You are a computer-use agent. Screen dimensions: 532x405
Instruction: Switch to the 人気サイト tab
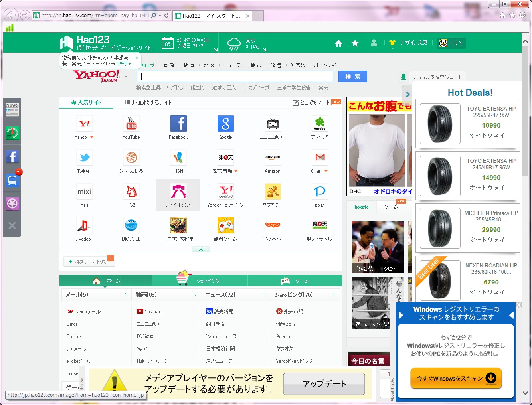tap(86, 102)
